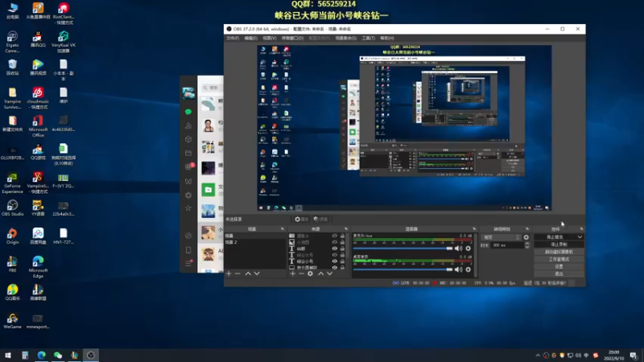
Task: Click the 退出 exit button in OBS controls
Action: pos(559,274)
